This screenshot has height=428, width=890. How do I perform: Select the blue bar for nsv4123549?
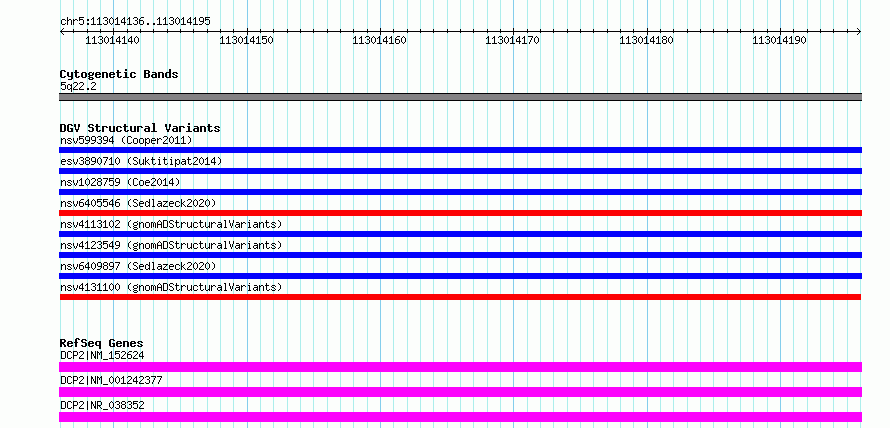click(460, 255)
